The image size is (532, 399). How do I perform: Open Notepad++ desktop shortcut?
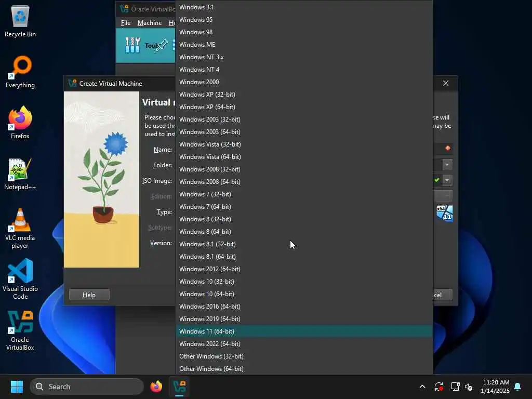click(x=20, y=174)
